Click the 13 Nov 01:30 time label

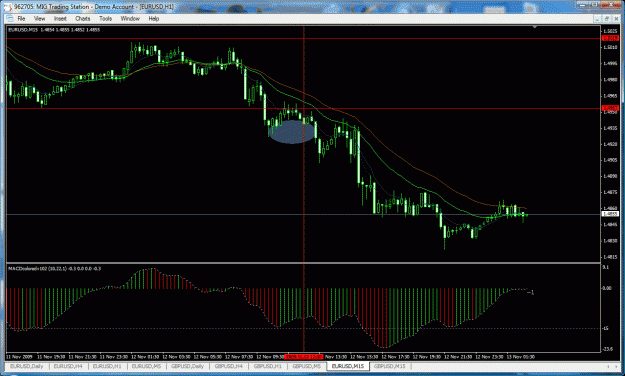[x=520, y=357]
